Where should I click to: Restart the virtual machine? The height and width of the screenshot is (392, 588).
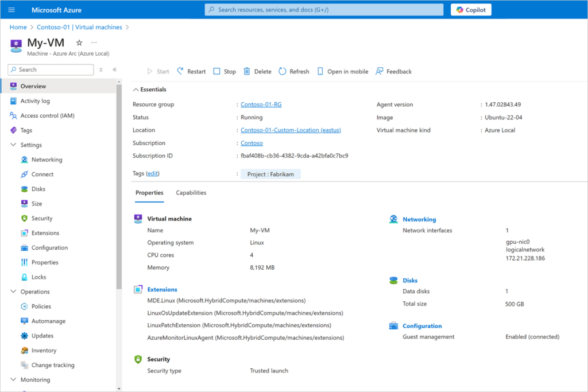click(191, 71)
